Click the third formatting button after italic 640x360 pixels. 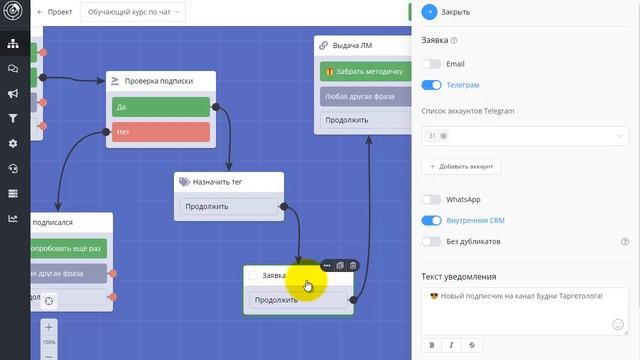[x=472, y=345]
